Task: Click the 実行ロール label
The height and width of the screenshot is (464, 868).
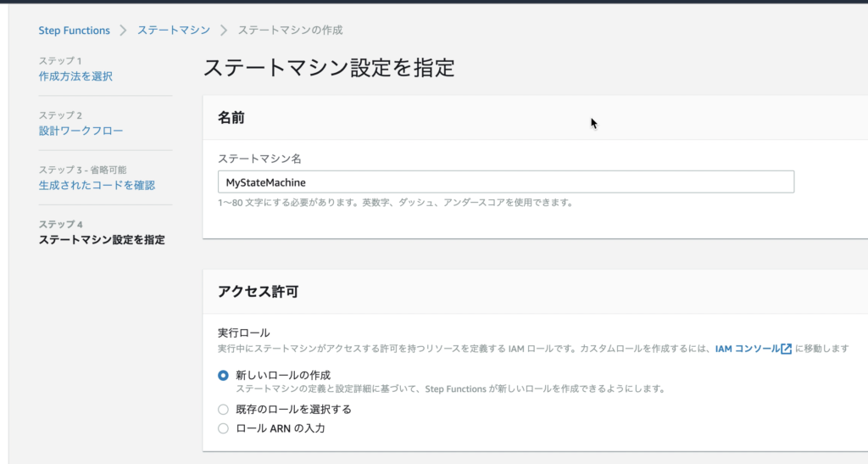Action: coord(244,333)
